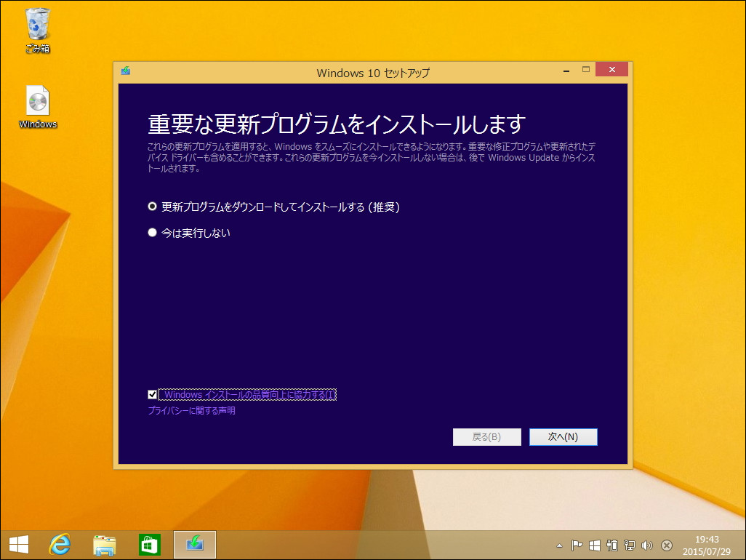Viewport: 746px width, 560px height.
Task: Open the Start menu
Action: [x=17, y=545]
